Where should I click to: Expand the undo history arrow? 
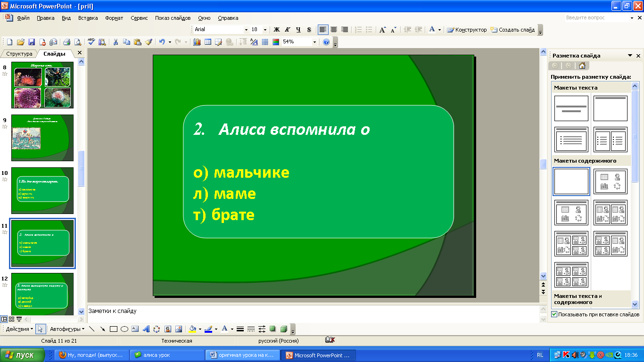pos(169,42)
